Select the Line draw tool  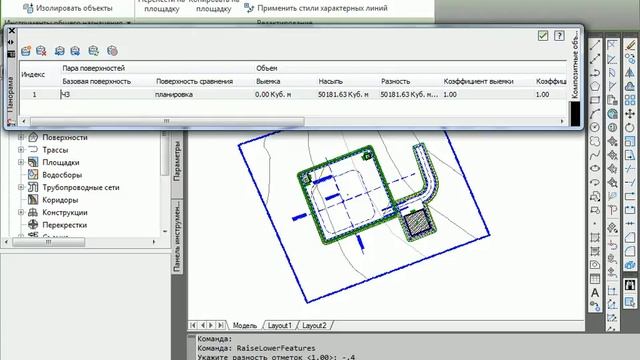click(595, 45)
